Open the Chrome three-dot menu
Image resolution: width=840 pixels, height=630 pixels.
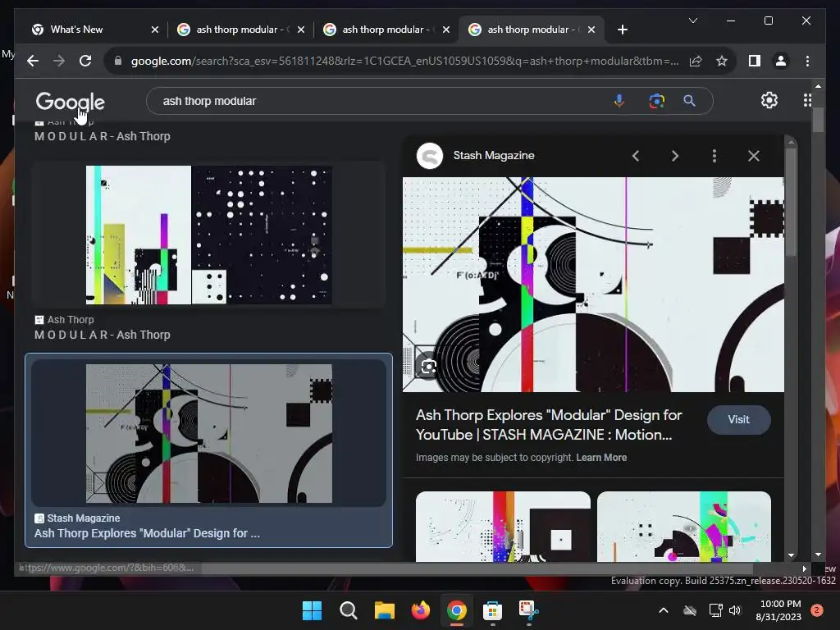(807, 61)
